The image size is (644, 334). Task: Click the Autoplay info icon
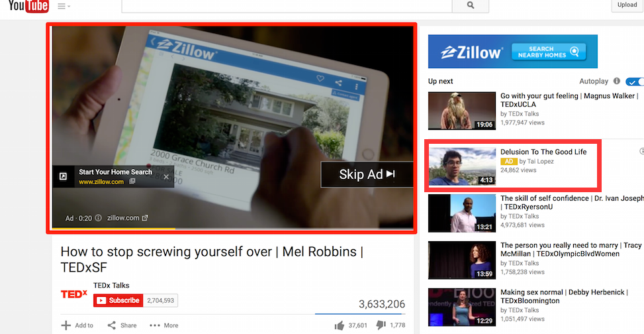point(616,81)
